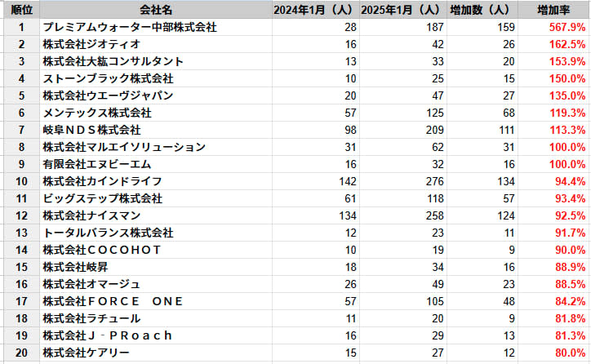Click the 株式会社Ｊ‐ＰＲｏａｃｈ cell
The width and height of the screenshot is (591, 364).
[x=156, y=335]
